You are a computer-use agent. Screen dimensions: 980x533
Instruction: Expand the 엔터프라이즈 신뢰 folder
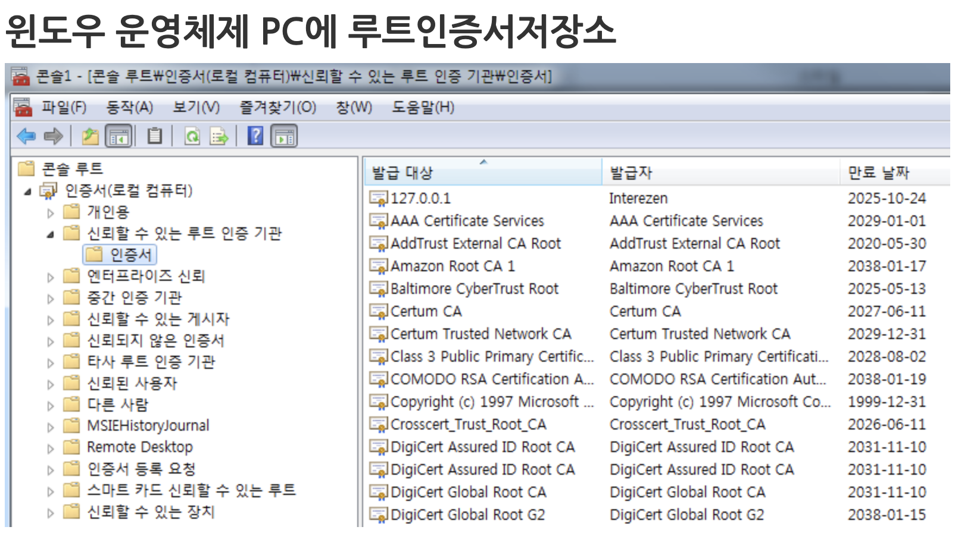click(51, 277)
